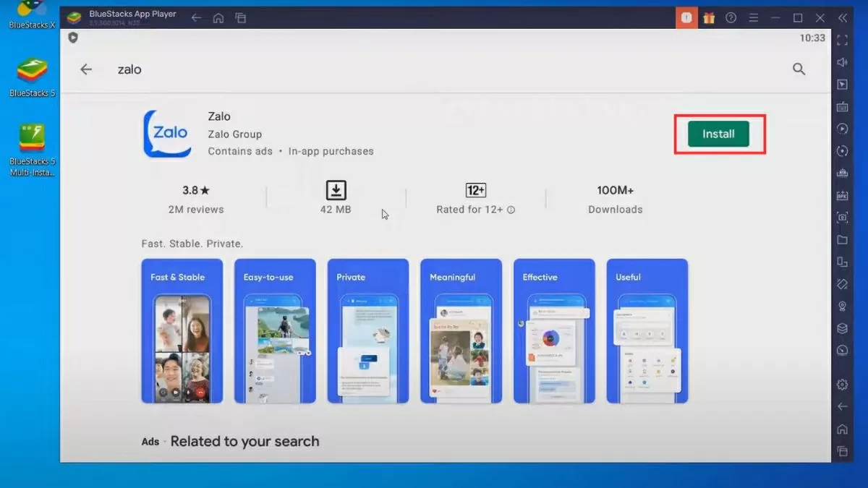
Task: Open the media folder icon in sidebar
Action: tap(842, 240)
